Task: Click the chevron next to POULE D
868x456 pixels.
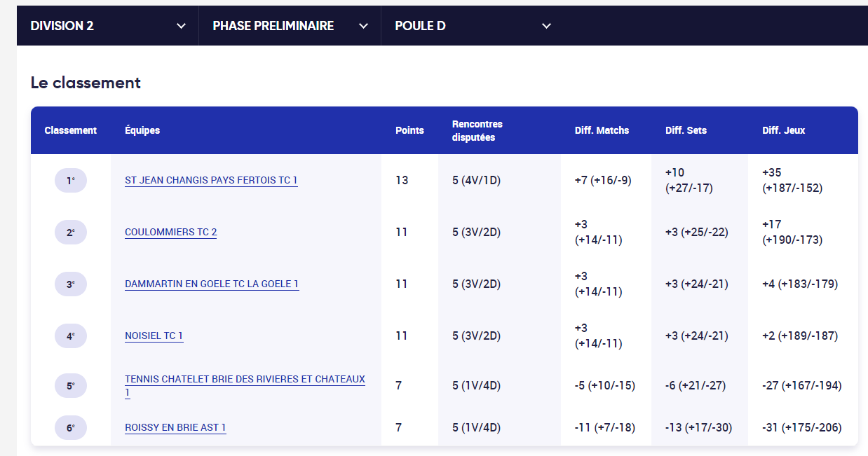Action: pyautogui.click(x=546, y=26)
